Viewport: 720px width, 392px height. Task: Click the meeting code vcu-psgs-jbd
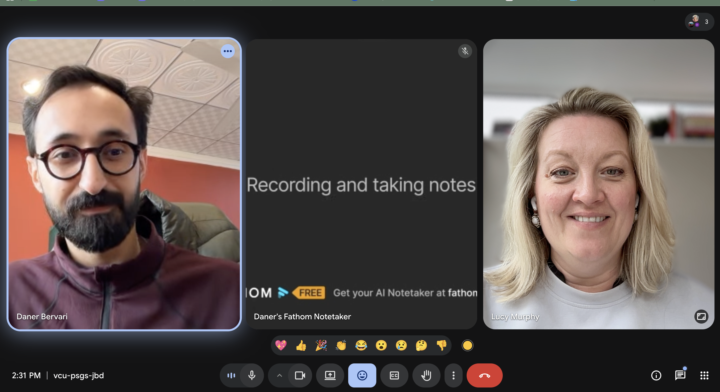79,375
